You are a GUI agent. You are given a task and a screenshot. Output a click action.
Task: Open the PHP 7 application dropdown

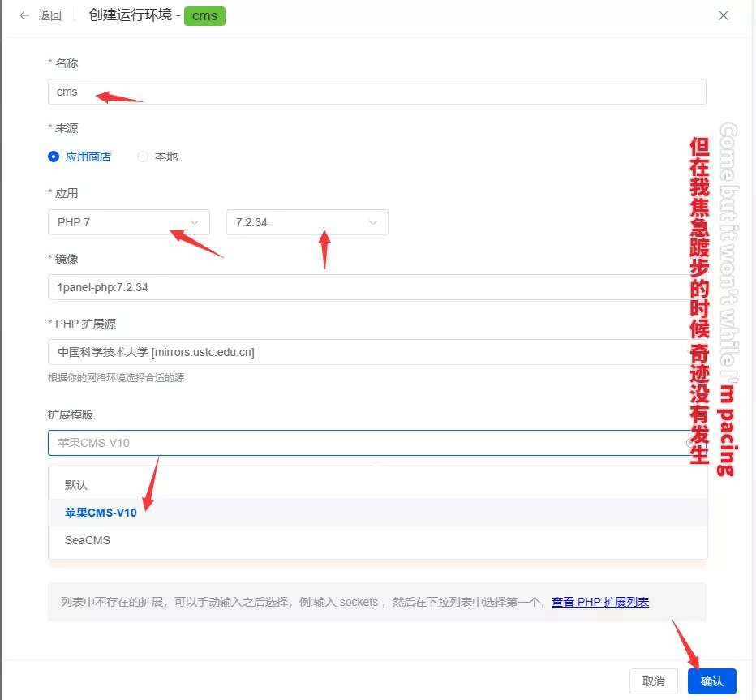(128, 222)
